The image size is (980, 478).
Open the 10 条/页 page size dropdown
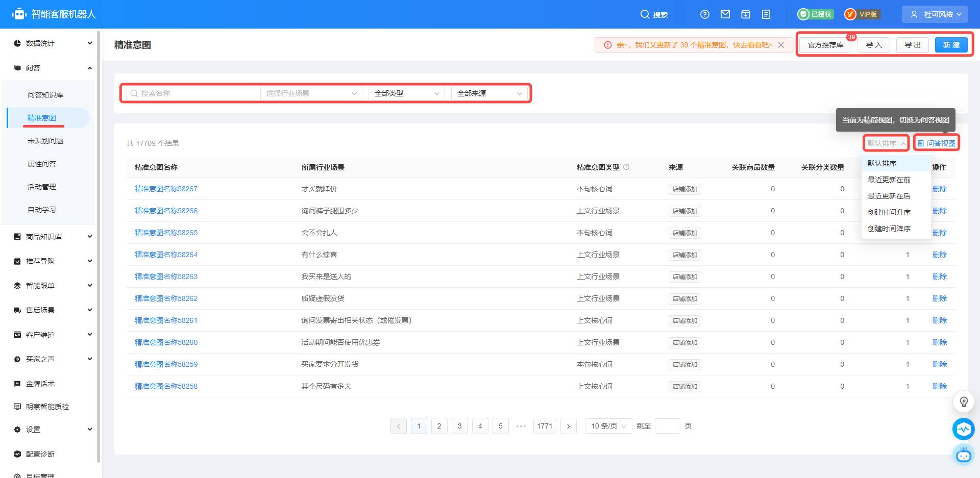[x=608, y=426]
